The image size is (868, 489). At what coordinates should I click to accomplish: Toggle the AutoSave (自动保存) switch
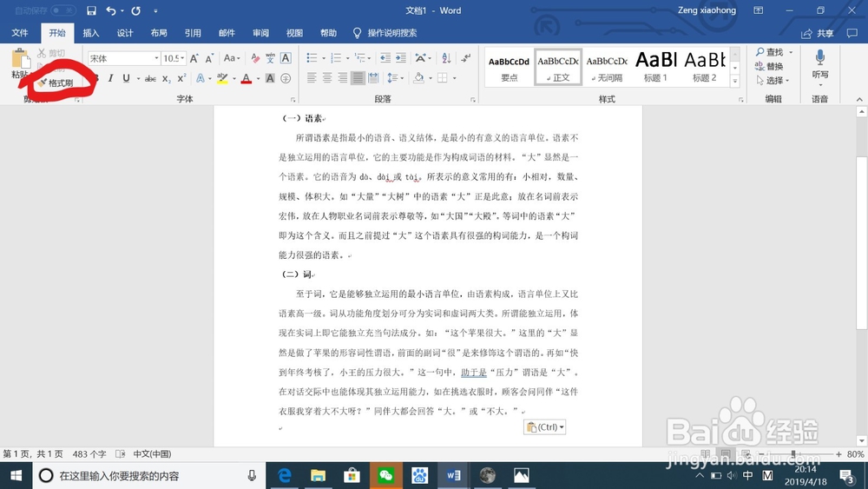point(63,10)
